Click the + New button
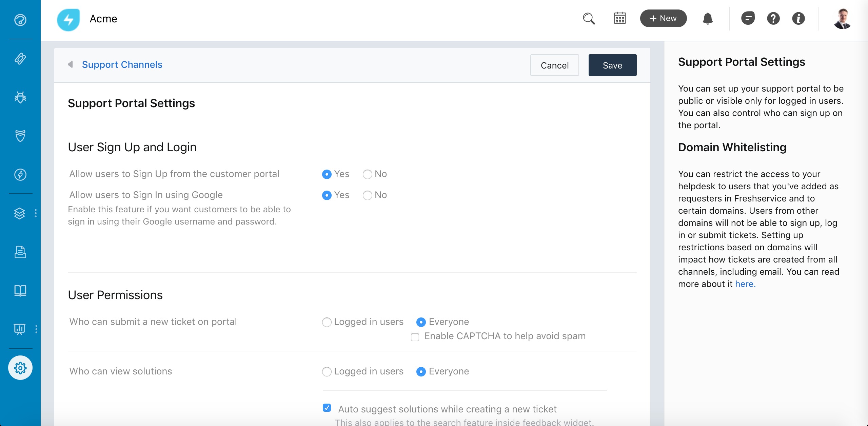The width and height of the screenshot is (868, 426). coord(663,18)
